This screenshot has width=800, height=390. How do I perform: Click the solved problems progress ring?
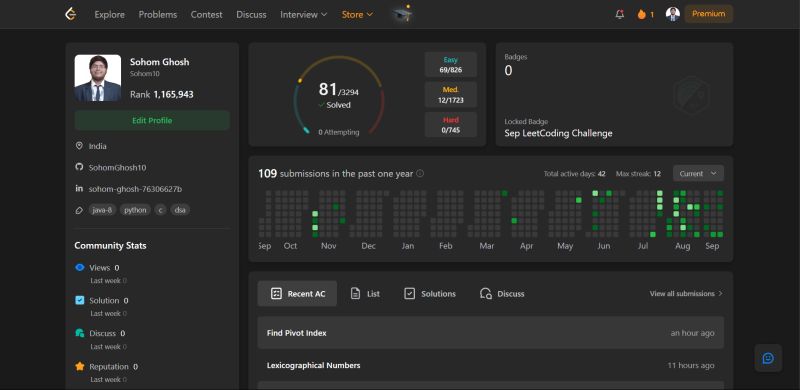point(338,95)
